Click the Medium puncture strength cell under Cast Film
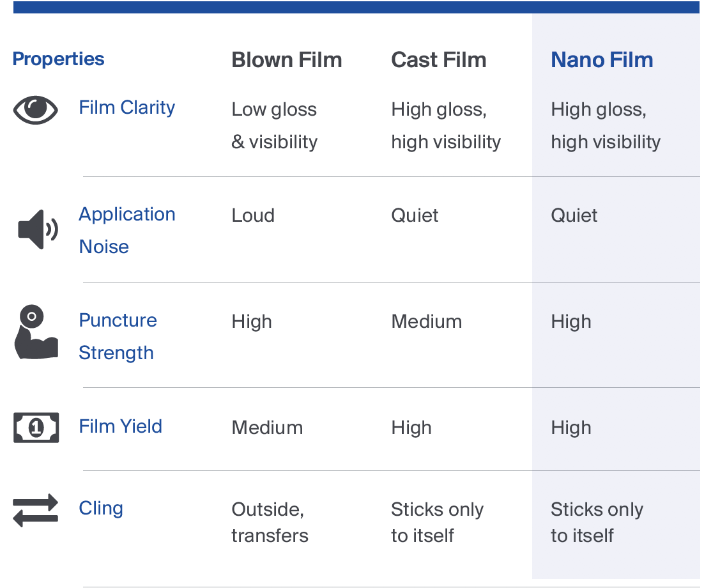The height and width of the screenshot is (588, 704). 427,321
